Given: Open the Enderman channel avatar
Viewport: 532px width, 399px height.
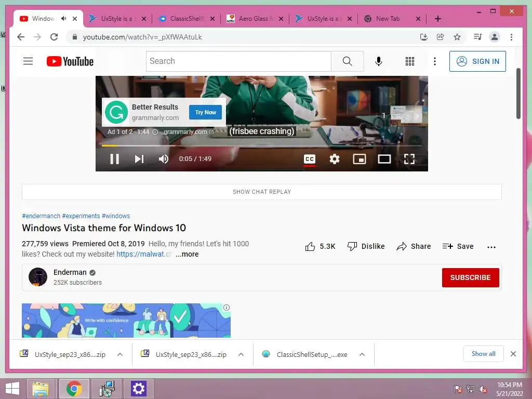Looking at the screenshot, I should tap(38, 277).
